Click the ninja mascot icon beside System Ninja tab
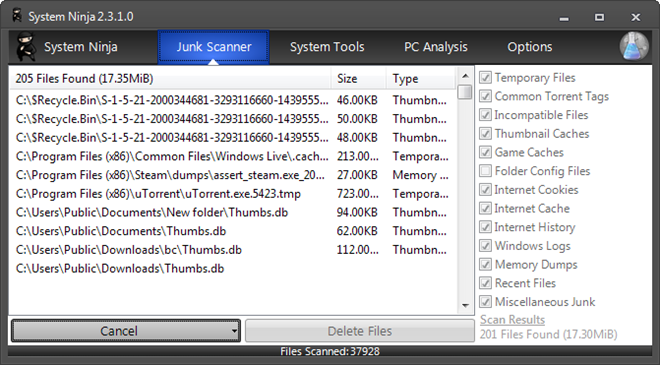Screen dimensions: 660x365 pos(26,47)
